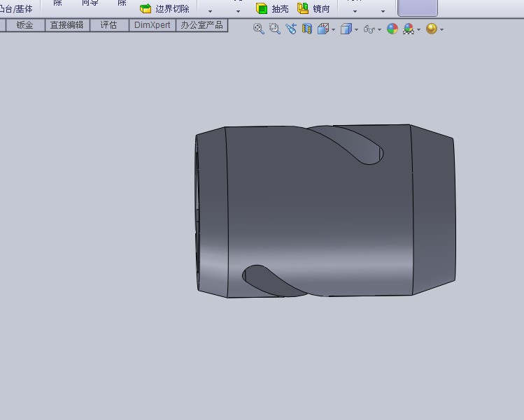Expand the View Orientation dropdown arrow

click(x=334, y=30)
